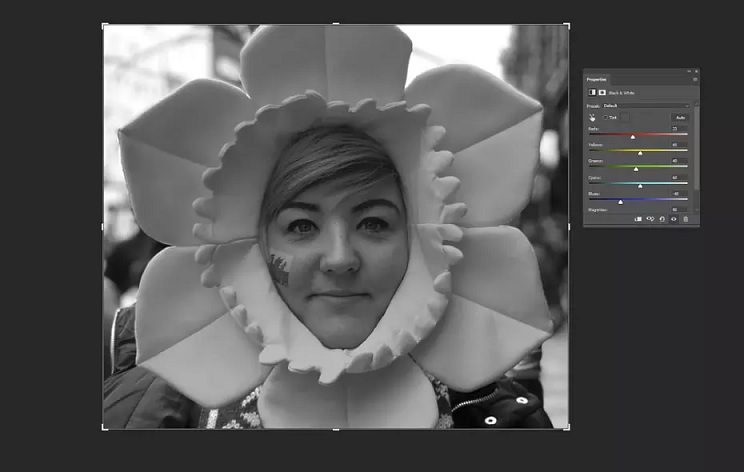The width and height of the screenshot is (744, 472).
Task: Click the clip to layer icon
Action: [638, 218]
